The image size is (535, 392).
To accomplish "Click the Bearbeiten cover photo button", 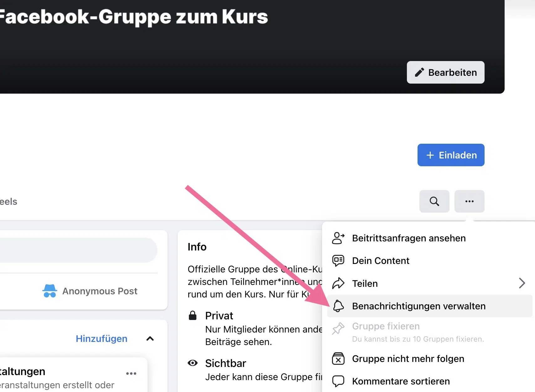I will click(445, 72).
